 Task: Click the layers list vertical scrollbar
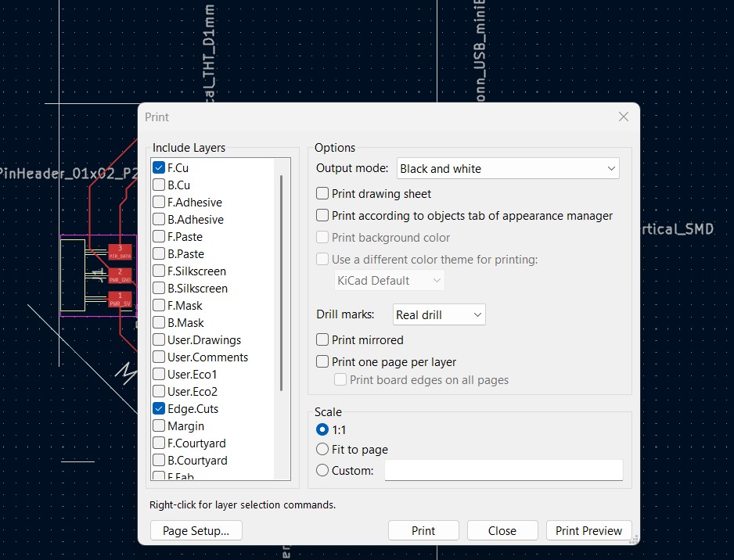coord(282,283)
